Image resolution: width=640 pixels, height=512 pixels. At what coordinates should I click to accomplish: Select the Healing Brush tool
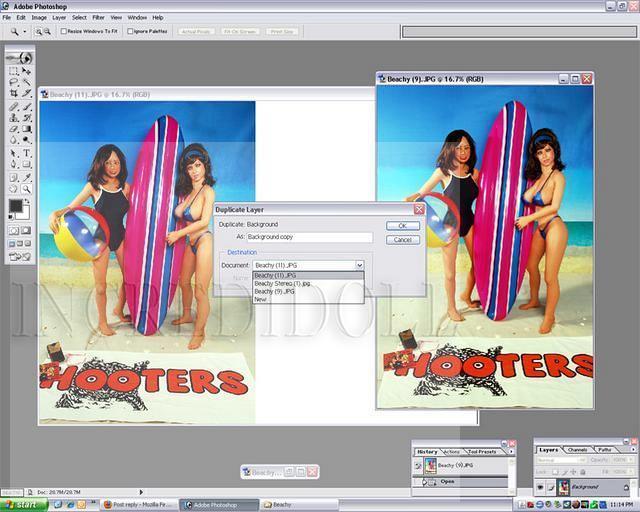(13, 107)
